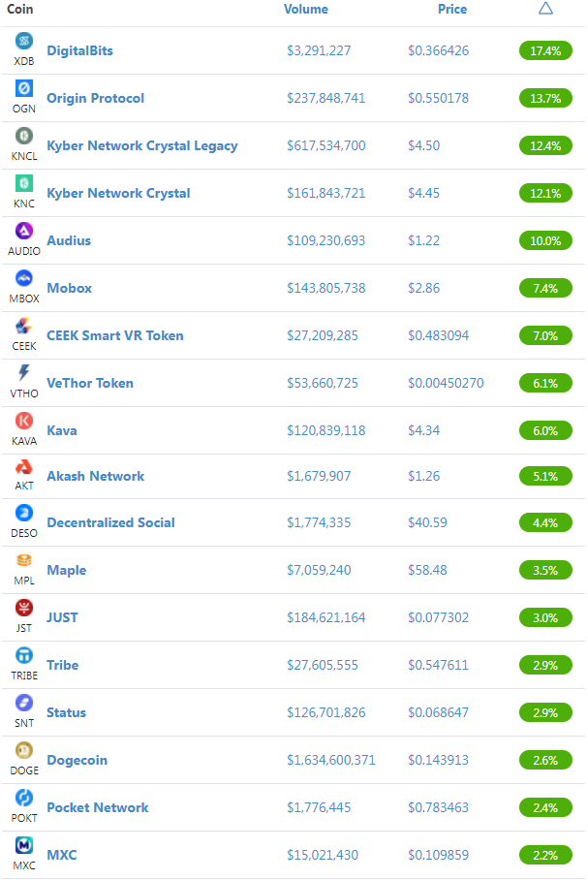Screen dimensions: 588x880
Task: Click the Dogecoin DOGE coin icon
Action: point(23,750)
